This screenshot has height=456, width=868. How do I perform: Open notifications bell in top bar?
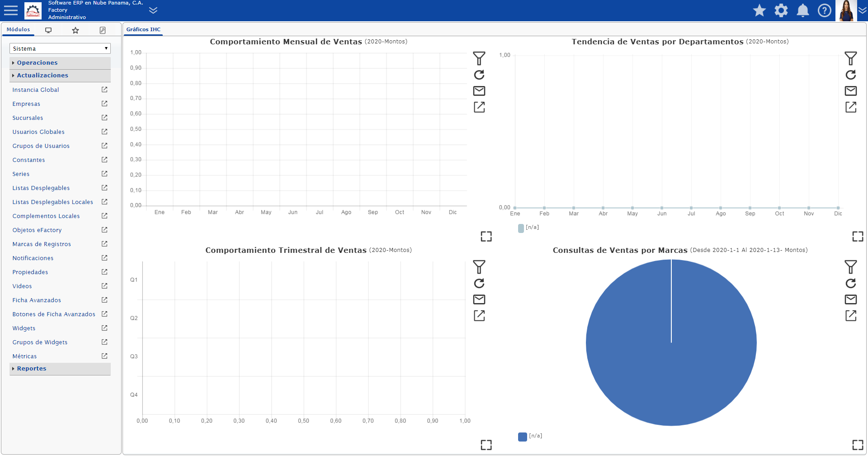click(x=803, y=10)
